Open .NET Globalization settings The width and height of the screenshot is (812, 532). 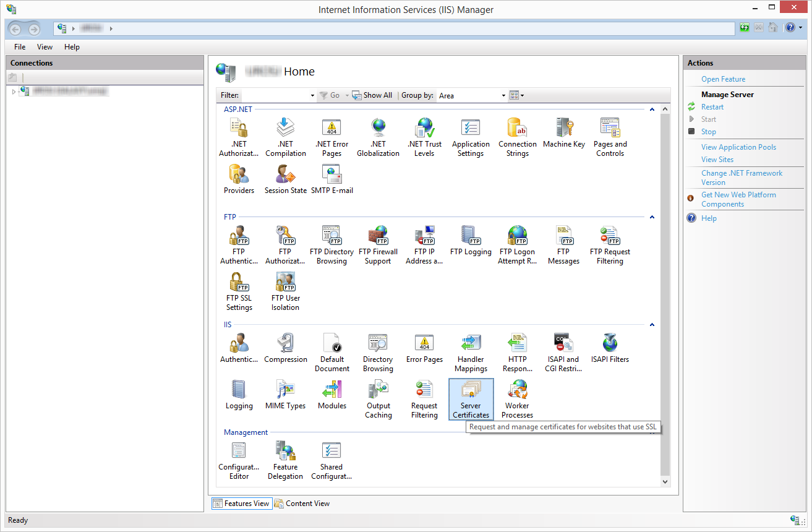378,137
